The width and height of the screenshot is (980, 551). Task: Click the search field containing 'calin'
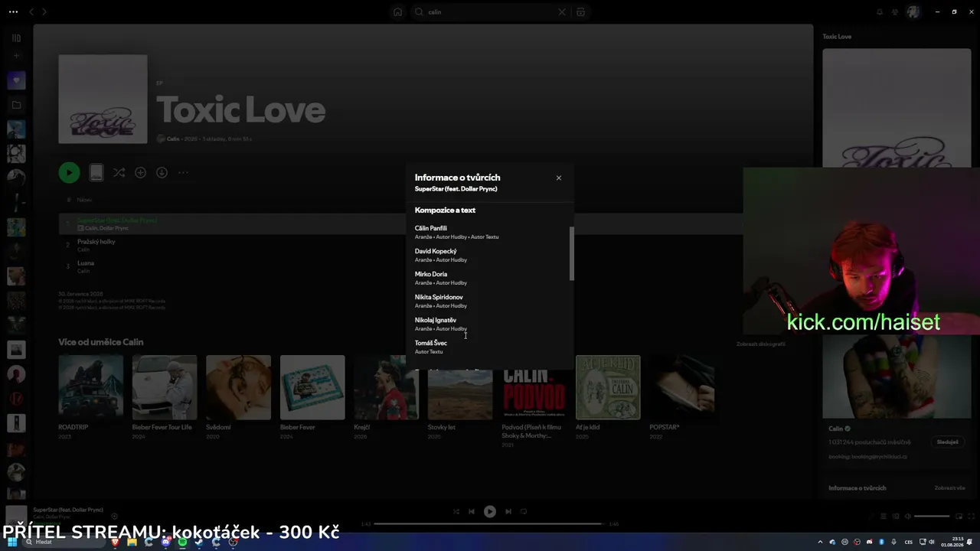490,12
